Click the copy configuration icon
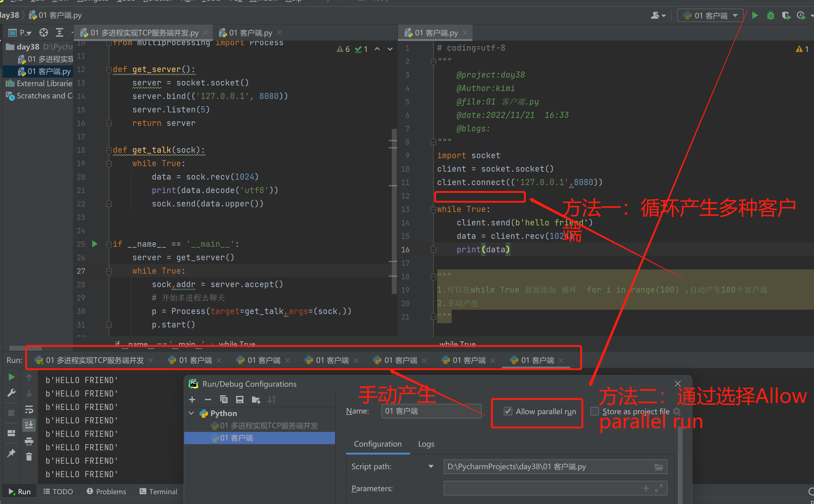The height and width of the screenshot is (504, 814). (224, 399)
